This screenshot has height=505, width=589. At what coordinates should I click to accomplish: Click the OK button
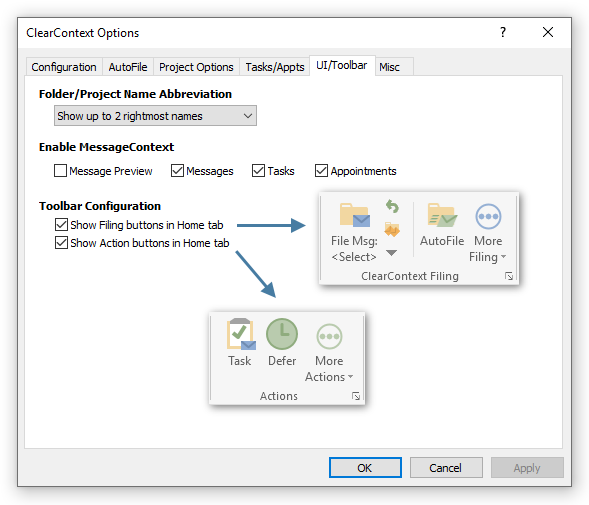[x=365, y=467]
